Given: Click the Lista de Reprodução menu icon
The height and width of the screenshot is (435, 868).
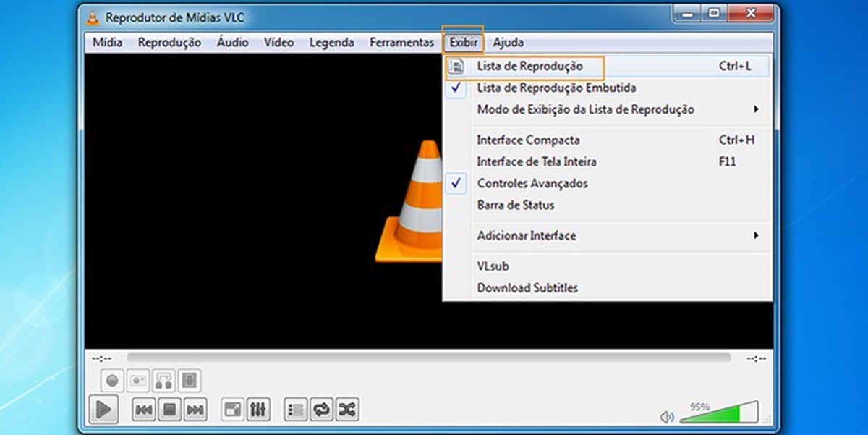Looking at the screenshot, I should tap(456, 66).
